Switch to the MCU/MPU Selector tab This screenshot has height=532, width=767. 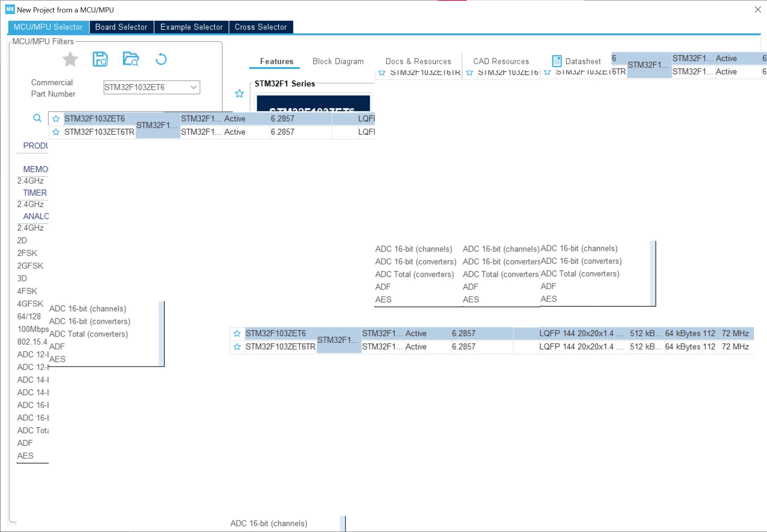48,27
